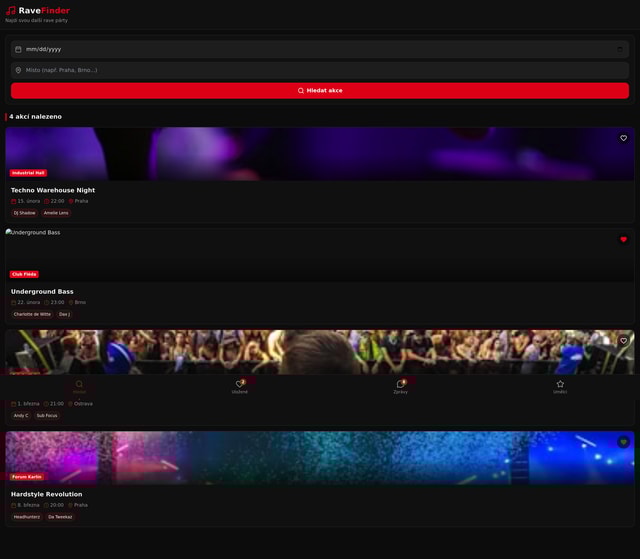Click the 'Najdi svou další rave párty' tagline
The image size is (640, 559).
click(36, 20)
